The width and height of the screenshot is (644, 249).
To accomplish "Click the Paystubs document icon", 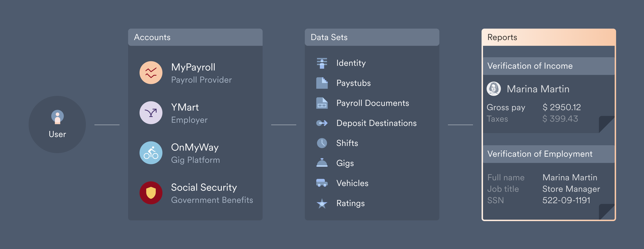I will point(322,83).
